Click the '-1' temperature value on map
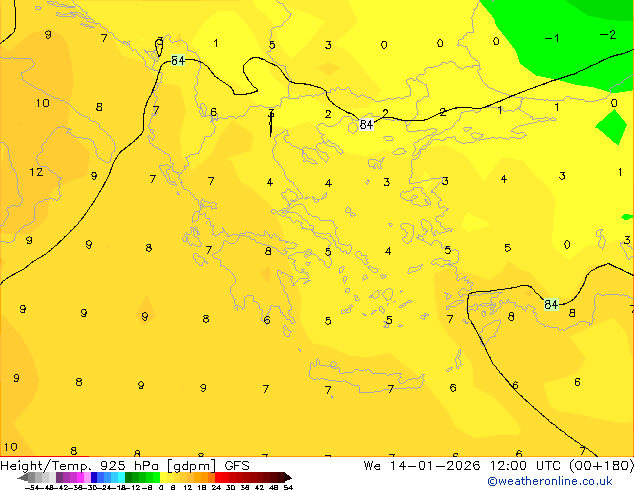This screenshot has height=490, width=634. point(552,38)
